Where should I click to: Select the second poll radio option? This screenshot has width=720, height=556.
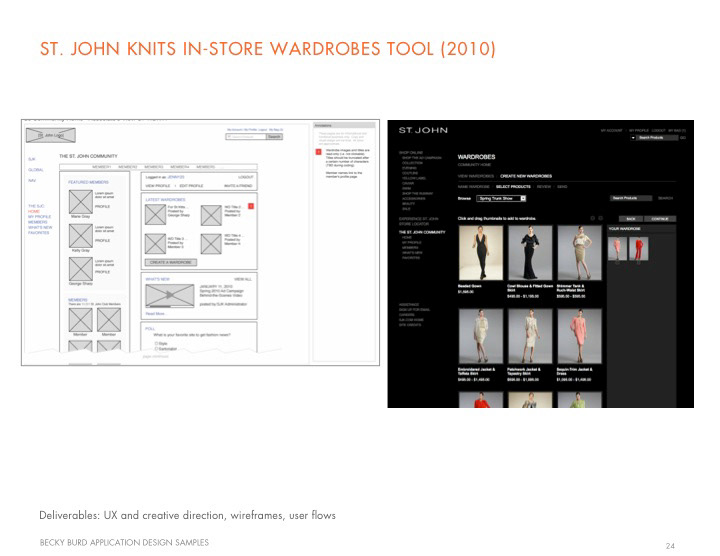coord(157,349)
